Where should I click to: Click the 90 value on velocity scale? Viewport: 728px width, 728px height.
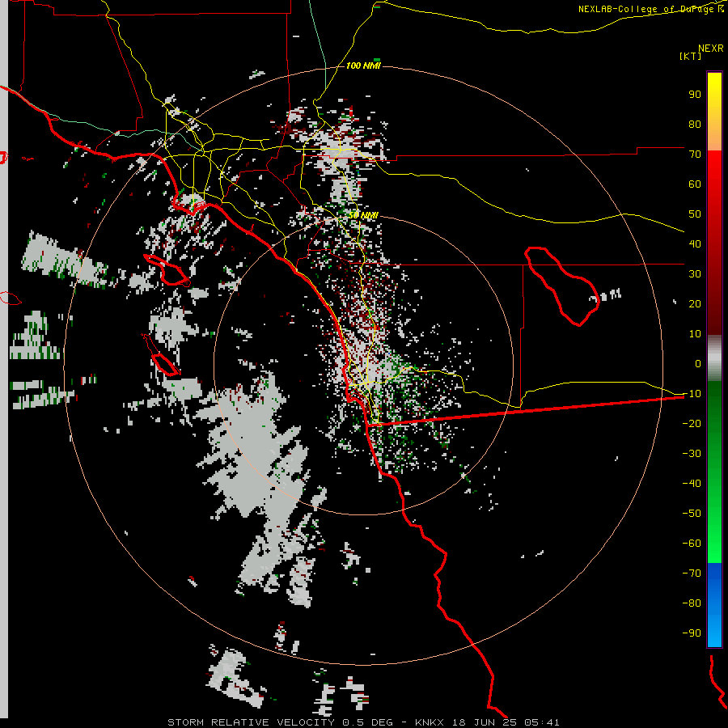pos(695,95)
